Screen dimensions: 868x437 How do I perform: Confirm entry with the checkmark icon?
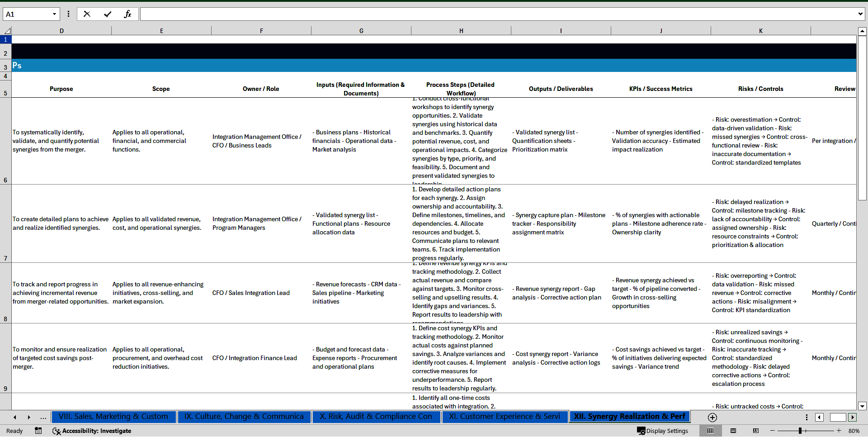(108, 14)
